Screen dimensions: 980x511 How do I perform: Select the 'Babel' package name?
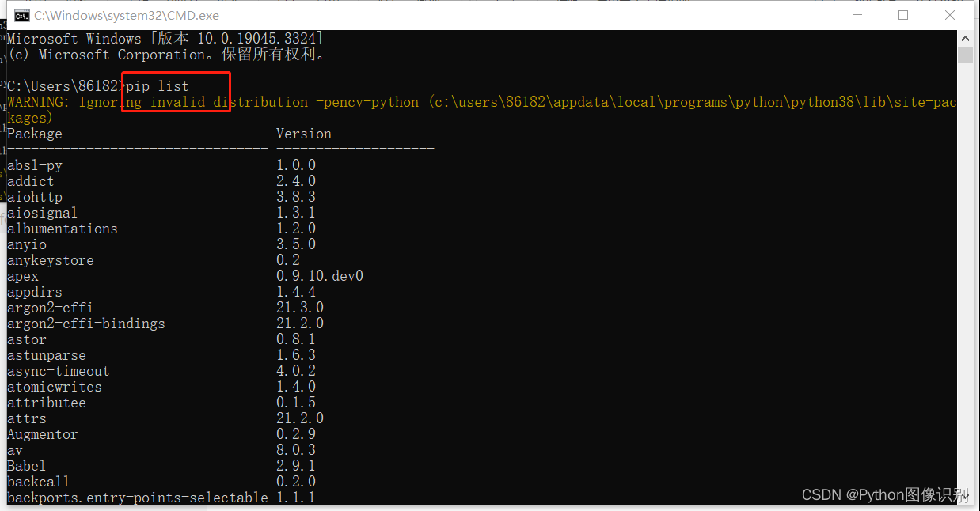[25, 465]
